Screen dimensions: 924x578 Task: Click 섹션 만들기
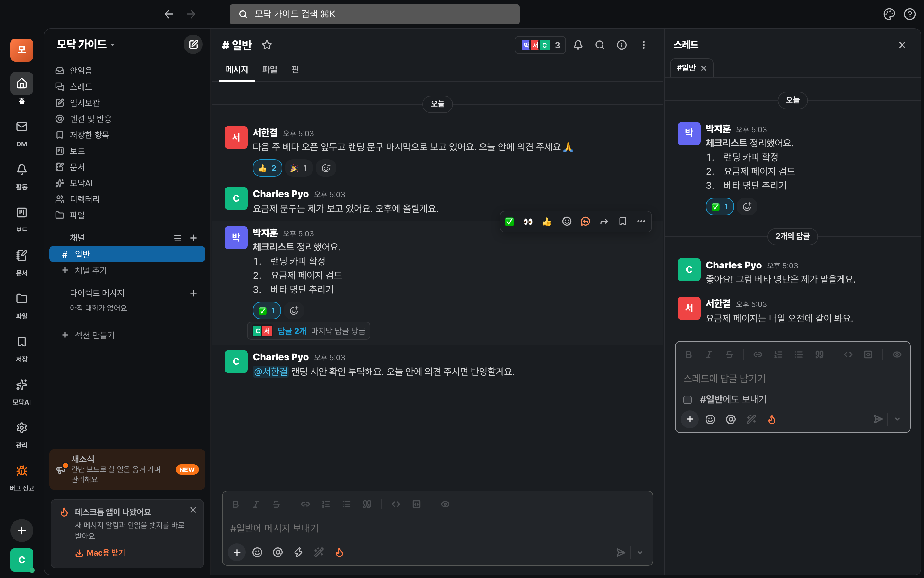tap(127, 335)
